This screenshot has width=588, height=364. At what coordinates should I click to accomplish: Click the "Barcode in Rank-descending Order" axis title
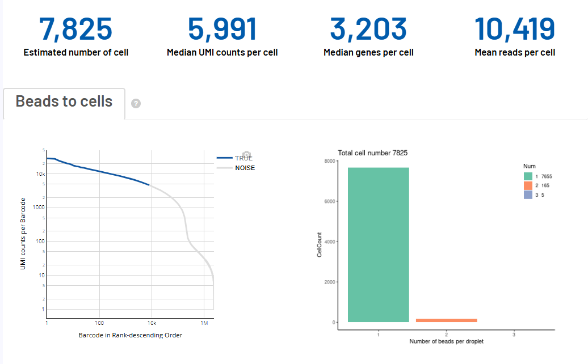(130, 335)
